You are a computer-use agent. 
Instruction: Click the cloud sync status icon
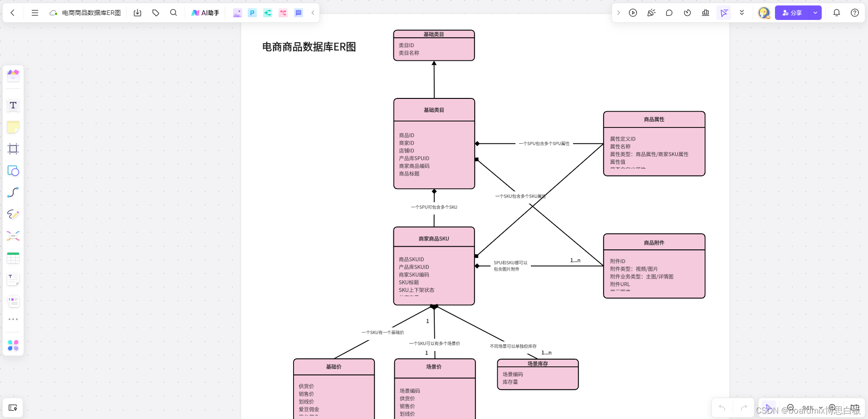pos(53,13)
